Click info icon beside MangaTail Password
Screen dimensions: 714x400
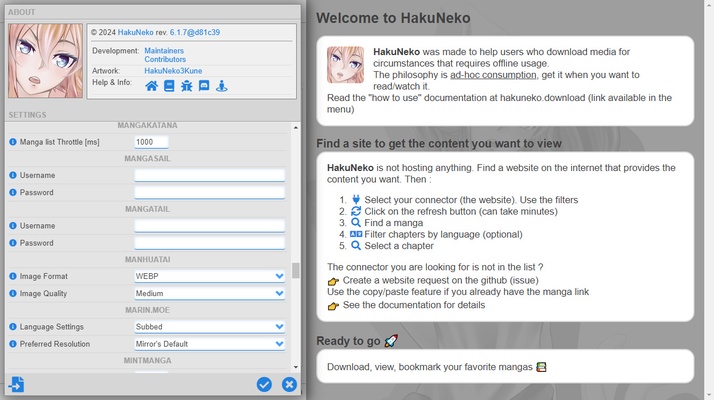[x=13, y=243]
